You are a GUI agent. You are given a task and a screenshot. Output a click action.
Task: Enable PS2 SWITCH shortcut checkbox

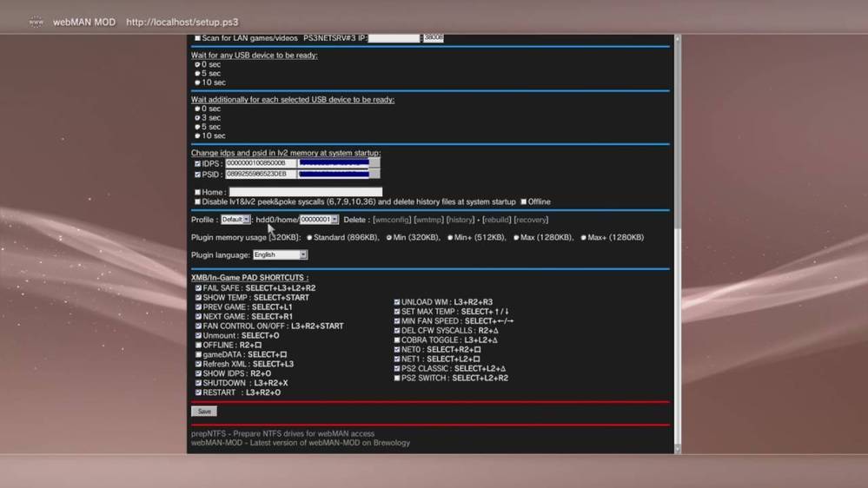(397, 379)
